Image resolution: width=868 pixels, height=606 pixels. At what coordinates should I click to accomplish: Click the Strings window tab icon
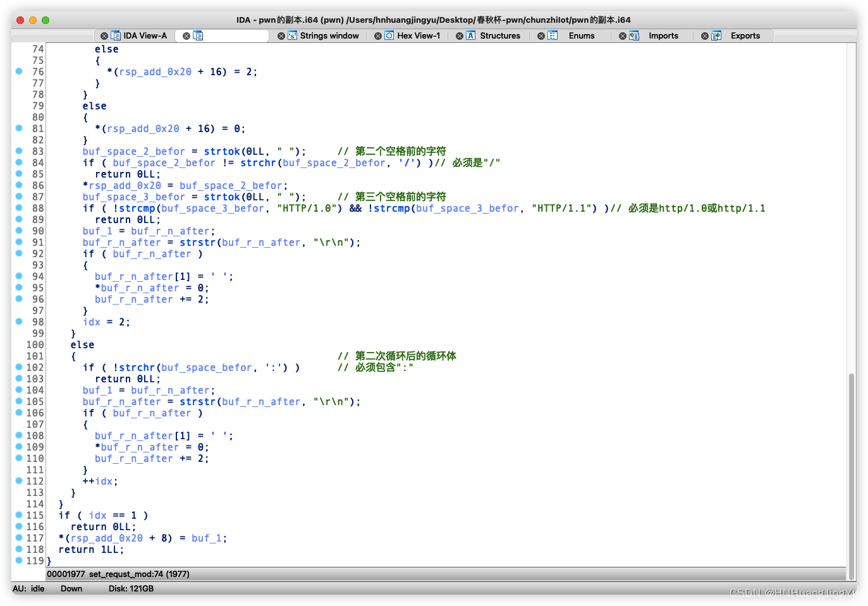(x=293, y=36)
